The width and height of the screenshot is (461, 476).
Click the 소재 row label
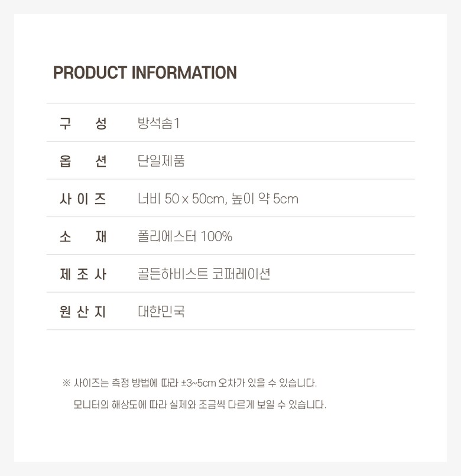click(x=83, y=237)
